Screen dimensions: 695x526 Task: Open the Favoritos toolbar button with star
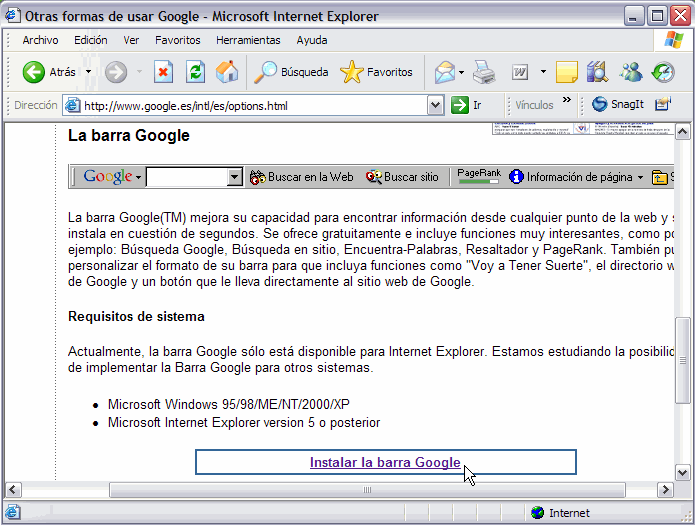pos(376,72)
